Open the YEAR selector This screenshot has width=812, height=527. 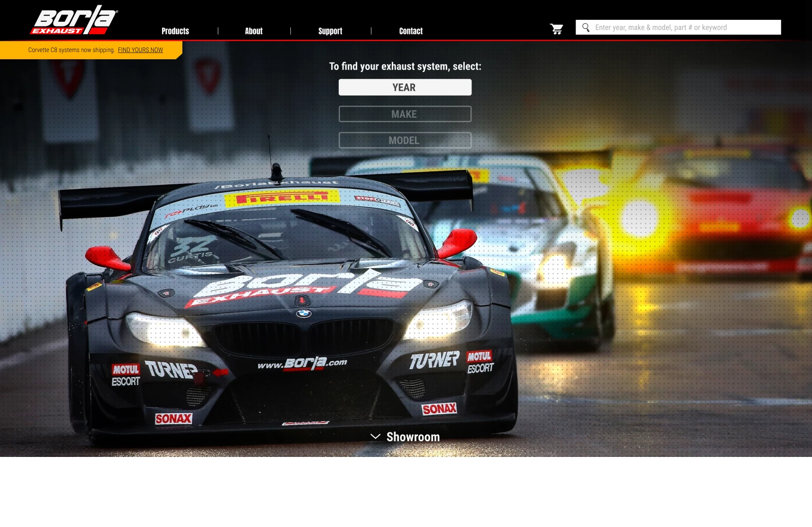405,87
